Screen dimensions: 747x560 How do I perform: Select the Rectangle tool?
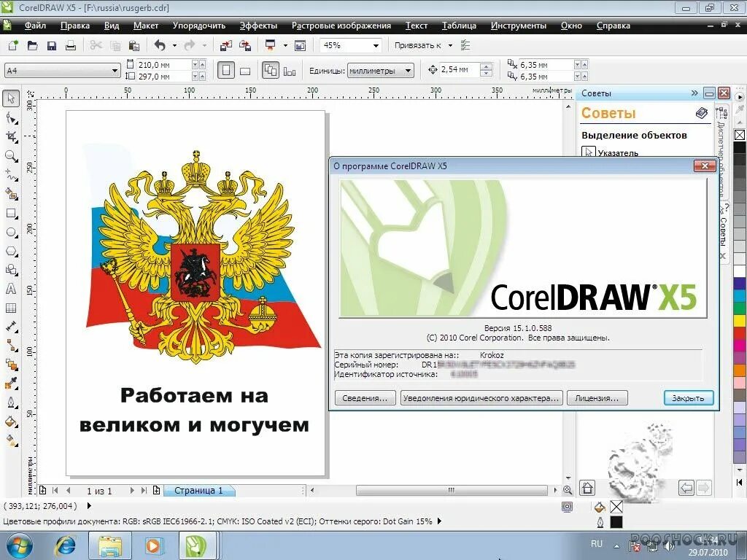coord(11,214)
